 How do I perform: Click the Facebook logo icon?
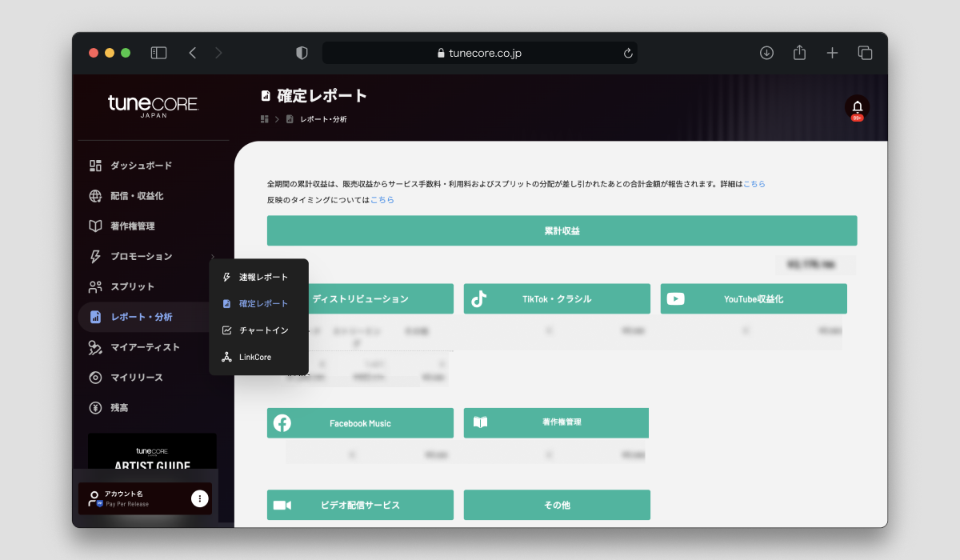(282, 423)
